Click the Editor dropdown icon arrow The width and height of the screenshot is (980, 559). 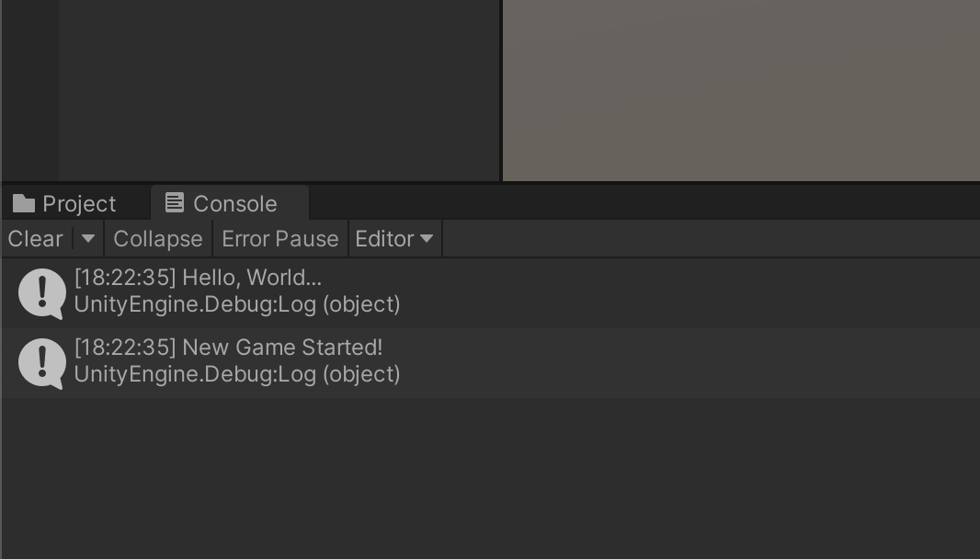(x=426, y=238)
